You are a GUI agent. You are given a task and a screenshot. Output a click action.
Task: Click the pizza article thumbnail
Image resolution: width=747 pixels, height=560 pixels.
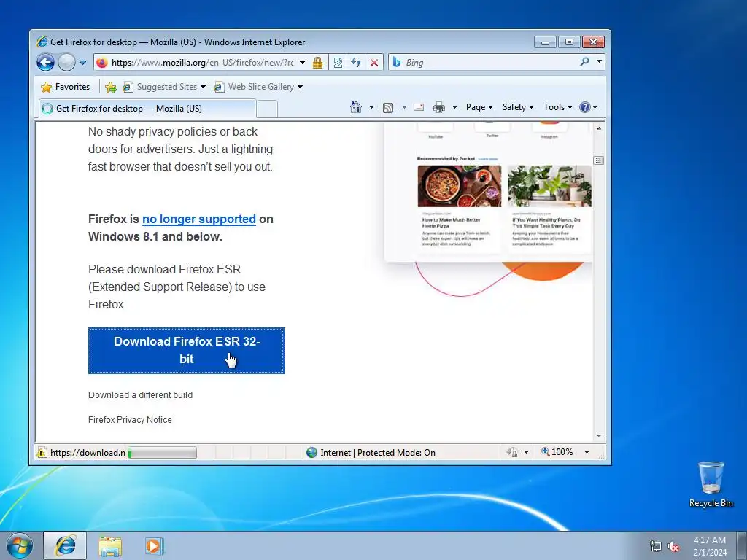click(460, 186)
